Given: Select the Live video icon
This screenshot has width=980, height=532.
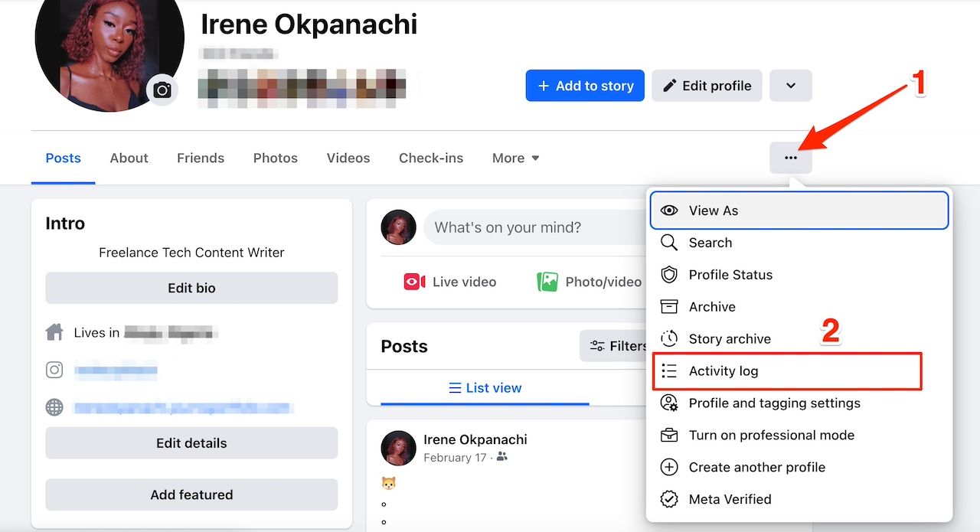Looking at the screenshot, I should tap(414, 282).
